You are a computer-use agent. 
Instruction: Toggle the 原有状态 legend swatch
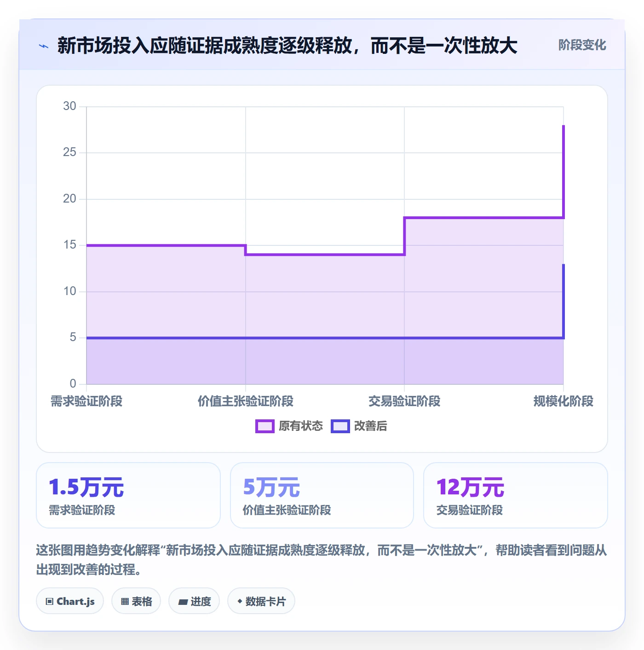264,426
